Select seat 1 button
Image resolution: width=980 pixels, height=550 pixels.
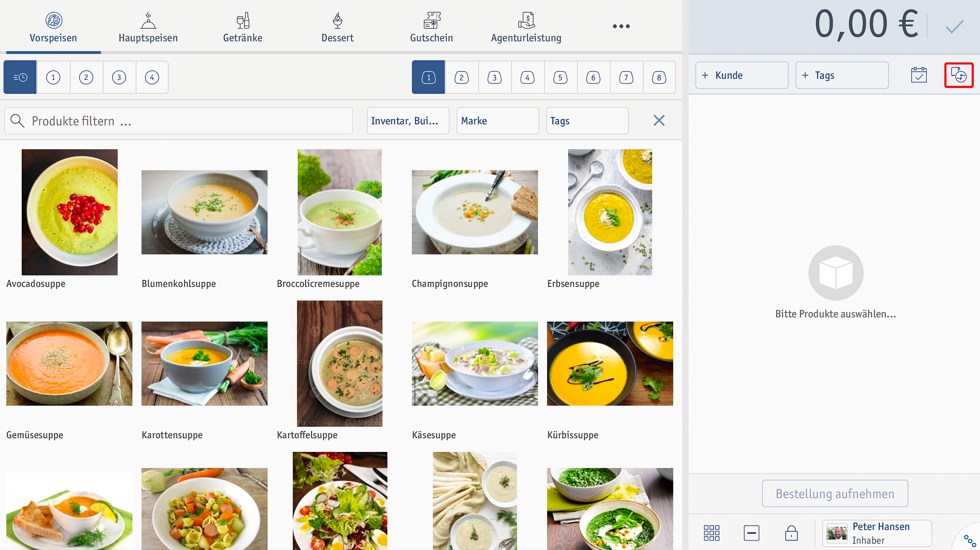click(428, 77)
